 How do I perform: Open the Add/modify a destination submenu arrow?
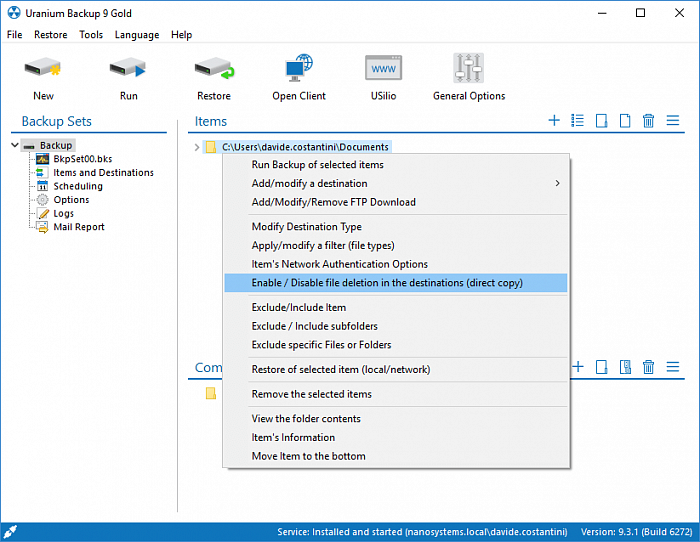tap(557, 183)
